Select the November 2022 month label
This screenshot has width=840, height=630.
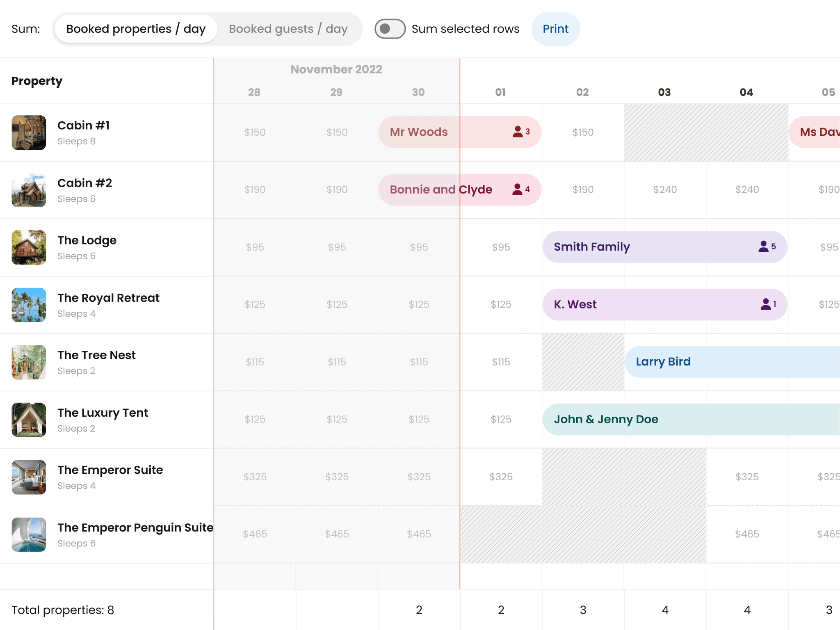(x=336, y=69)
